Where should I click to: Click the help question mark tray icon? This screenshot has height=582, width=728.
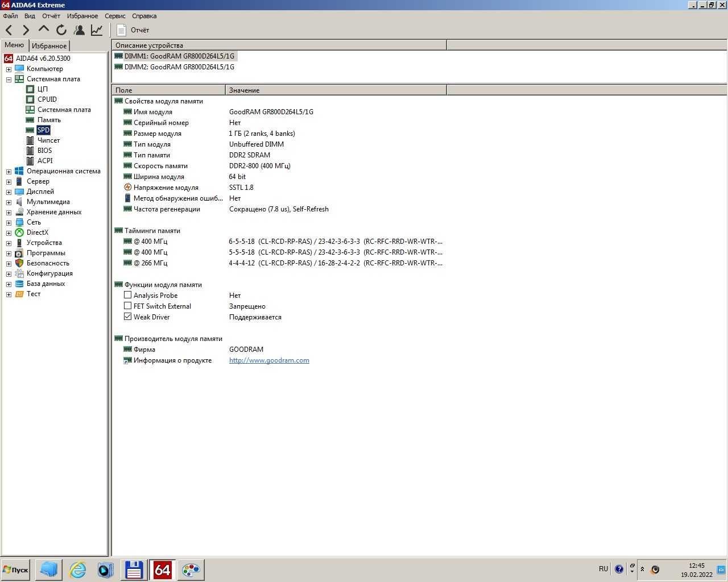(x=619, y=569)
